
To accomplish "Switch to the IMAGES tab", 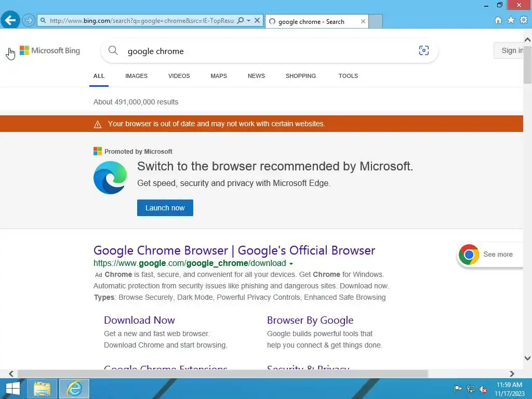I will click(137, 76).
